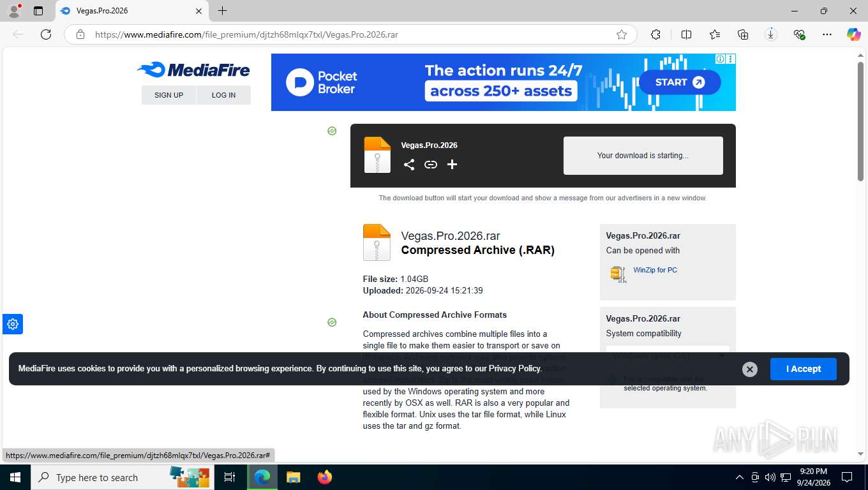Show hidden system tray icons
Image resolution: width=868 pixels, height=490 pixels.
740,477
